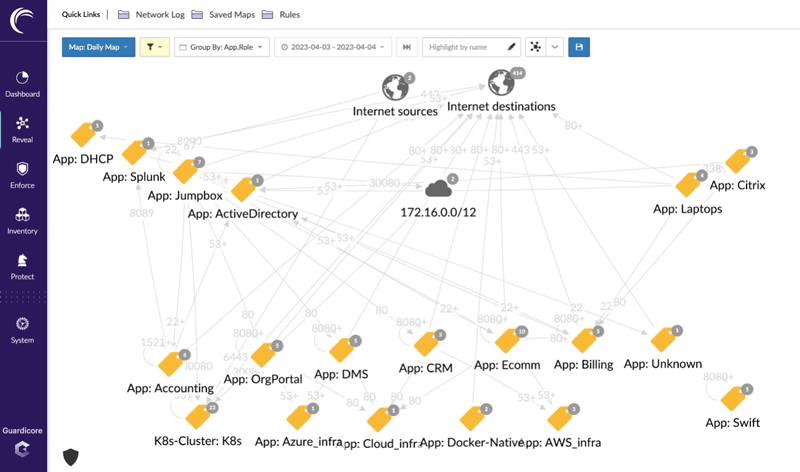800x472 pixels.
Task: Select the App: Docker-Native tag node
Action: coord(472,418)
